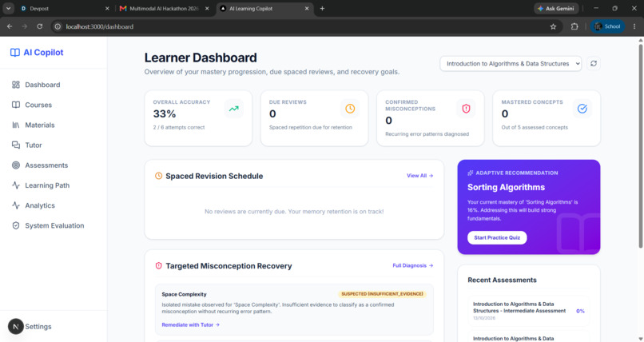Click the green trend arrow icon in Overall Accuracy

pos(233,109)
